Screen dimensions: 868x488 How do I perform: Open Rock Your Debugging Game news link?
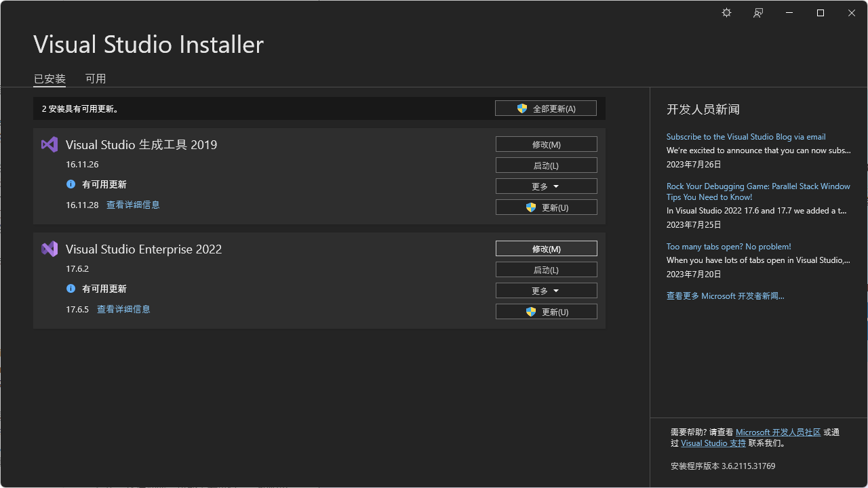pyautogui.click(x=758, y=191)
